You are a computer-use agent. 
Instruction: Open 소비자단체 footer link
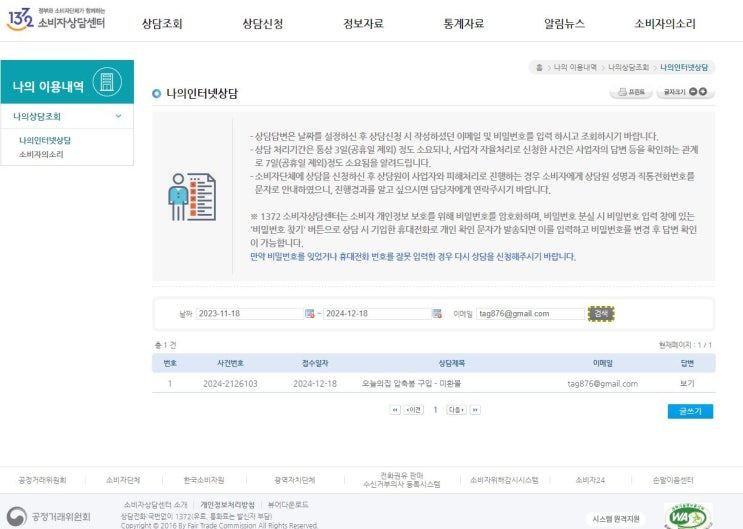(123, 480)
